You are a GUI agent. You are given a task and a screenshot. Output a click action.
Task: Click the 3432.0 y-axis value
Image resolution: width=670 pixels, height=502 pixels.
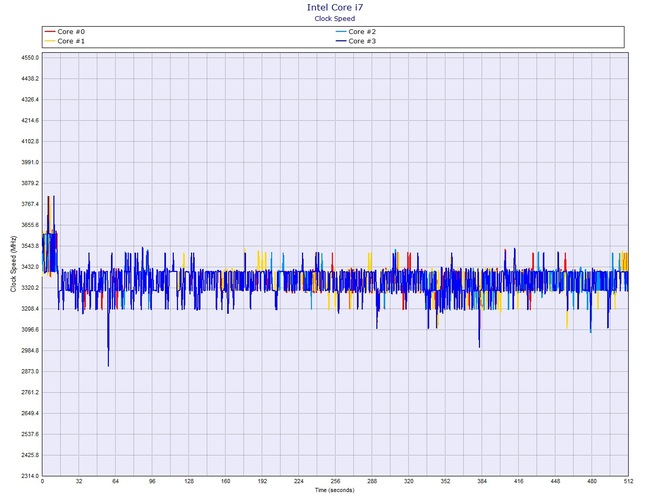[30, 267]
